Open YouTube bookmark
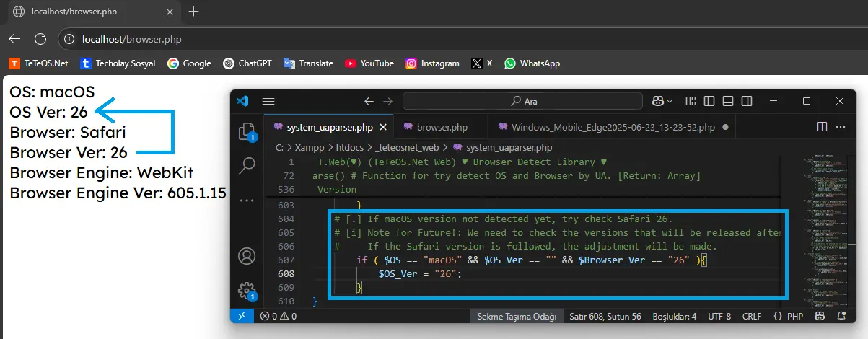 [x=369, y=63]
